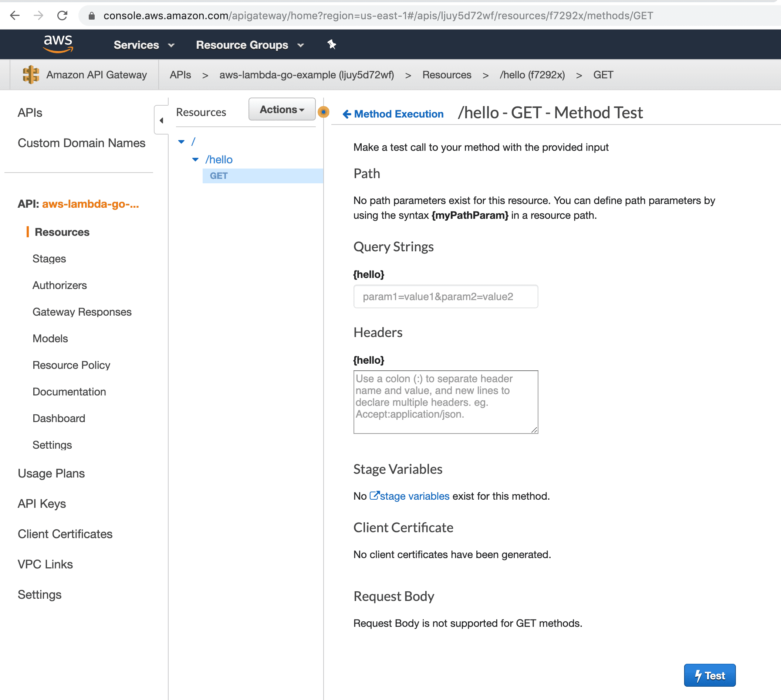Click the browser back arrow
The image size is (781, 700).
[x=15, y=16]
